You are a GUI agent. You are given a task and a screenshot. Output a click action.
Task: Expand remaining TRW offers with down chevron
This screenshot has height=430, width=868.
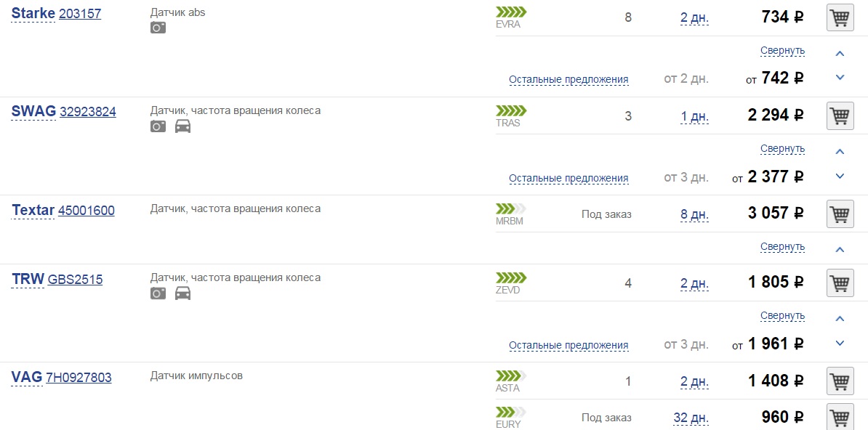pos(840,344)
